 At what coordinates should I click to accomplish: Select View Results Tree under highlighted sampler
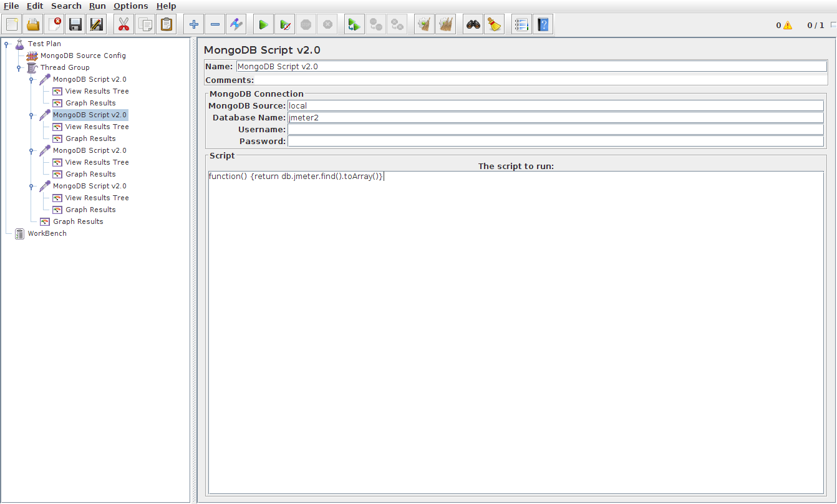(x=97, y=127)
